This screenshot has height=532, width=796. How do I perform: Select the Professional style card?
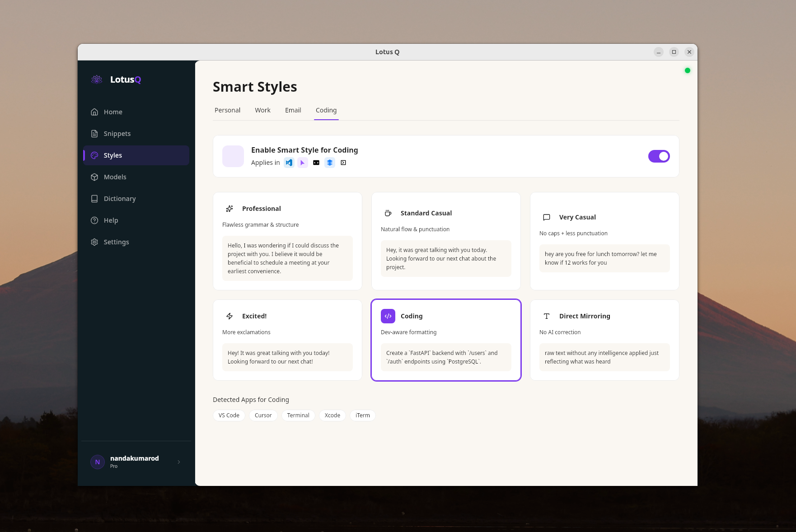[x=287, y=241]
